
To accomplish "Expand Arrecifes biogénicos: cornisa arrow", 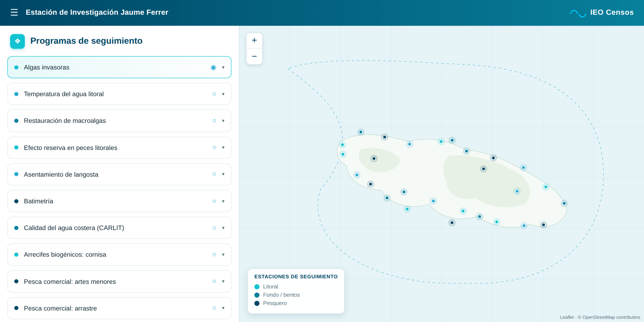I will pos(223,255).
